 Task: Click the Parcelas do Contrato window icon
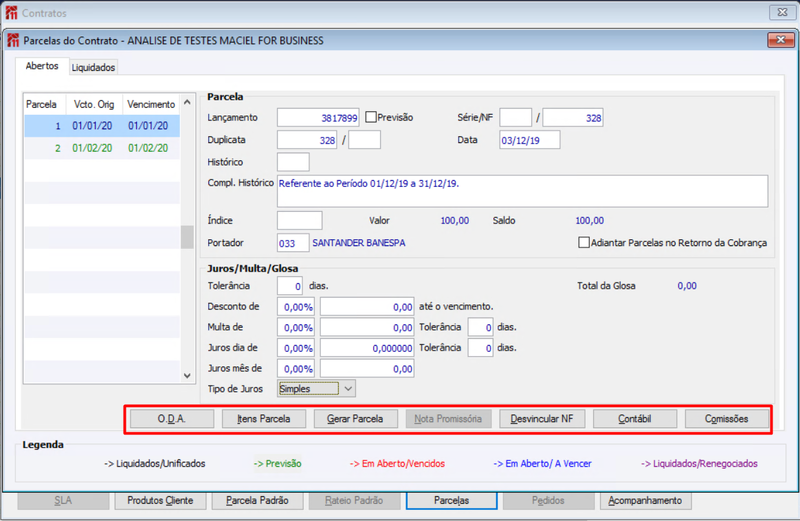(x=13, y=40)
